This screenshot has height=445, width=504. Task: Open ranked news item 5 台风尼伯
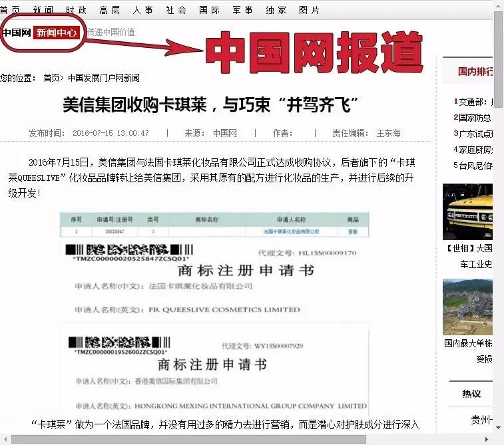473,166
